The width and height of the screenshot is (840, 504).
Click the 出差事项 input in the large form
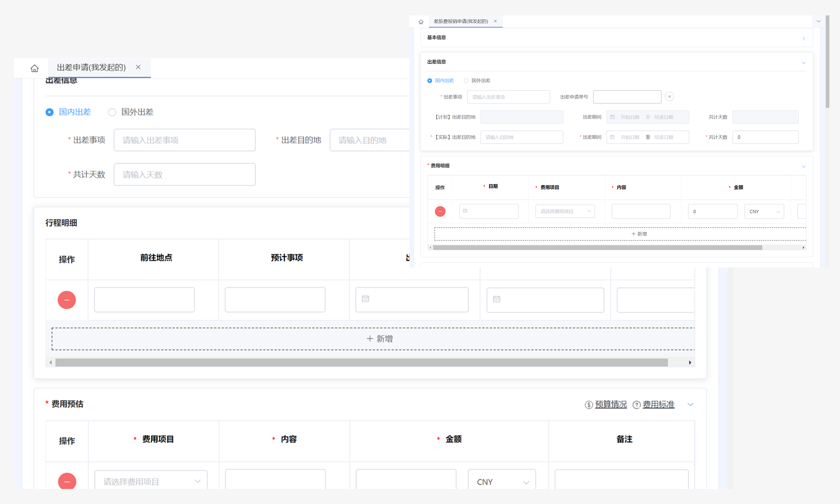coord(184,140)
